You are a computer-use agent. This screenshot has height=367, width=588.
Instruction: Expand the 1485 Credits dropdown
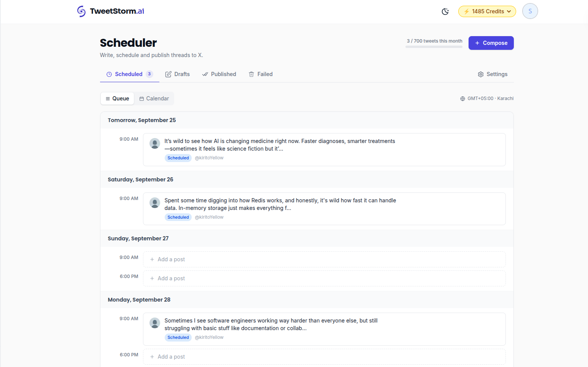point(487,11)
